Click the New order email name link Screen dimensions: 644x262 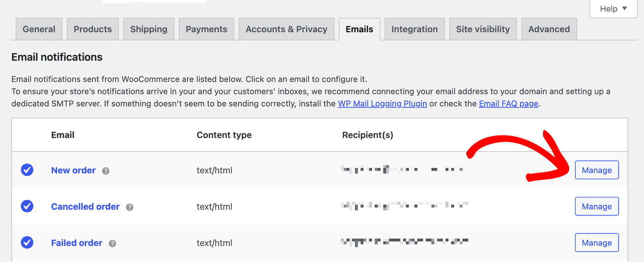point(73,170)
